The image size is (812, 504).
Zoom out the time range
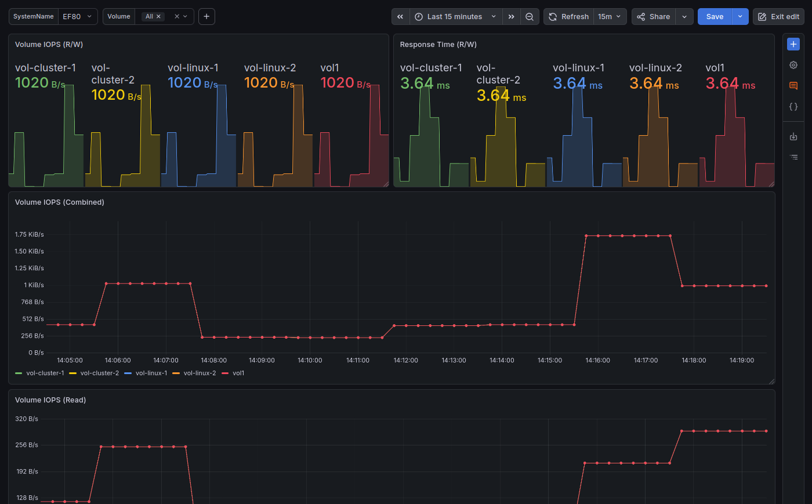[530, 17]
